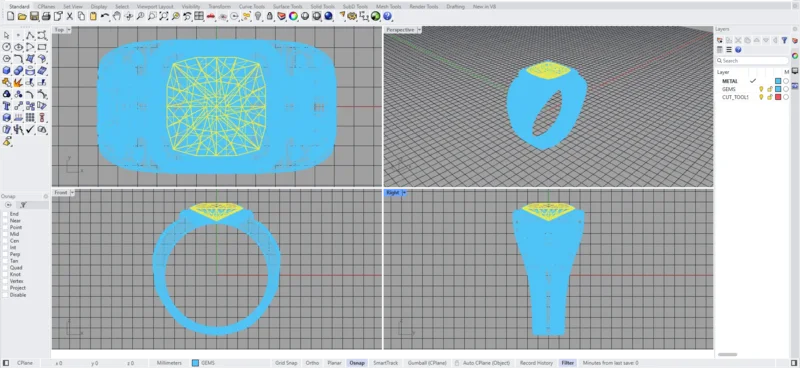
Task: Click the light bulb Hide objects icon
Action: (x=258, y=16)
